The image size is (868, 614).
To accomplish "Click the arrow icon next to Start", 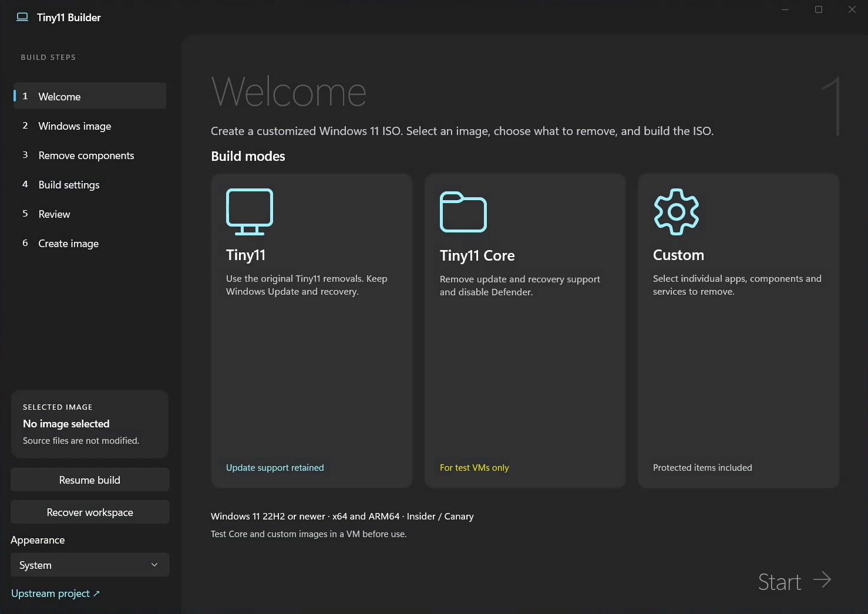I will point(822,580).
